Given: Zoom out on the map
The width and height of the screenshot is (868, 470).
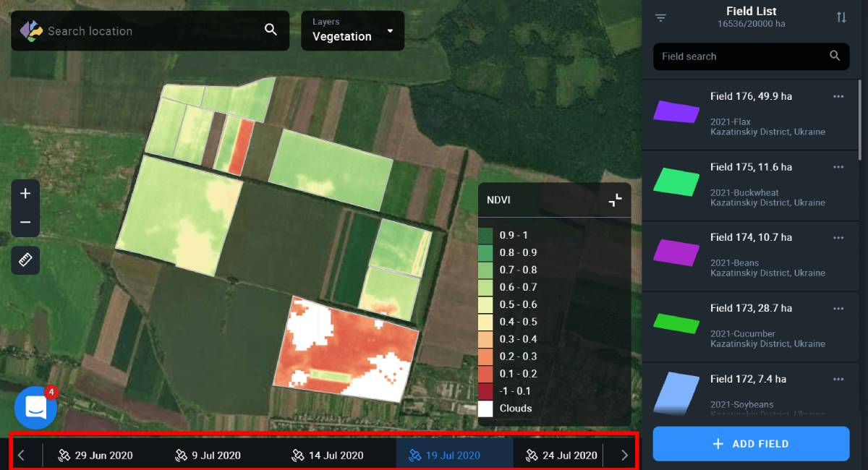Looking at the screenshot, I should click(x=25, y=223).
